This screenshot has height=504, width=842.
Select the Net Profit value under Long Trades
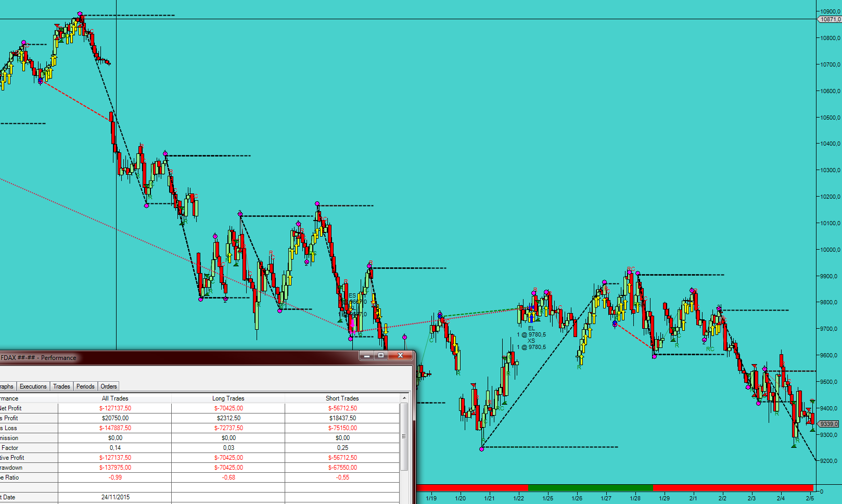[228, 408]
